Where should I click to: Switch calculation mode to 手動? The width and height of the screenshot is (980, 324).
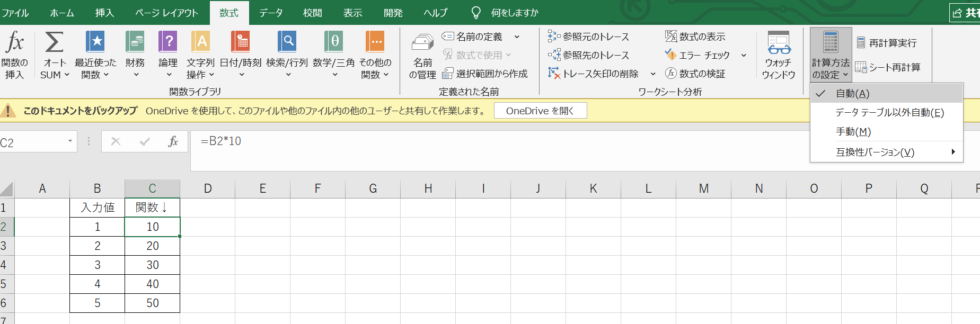(853, 132)
